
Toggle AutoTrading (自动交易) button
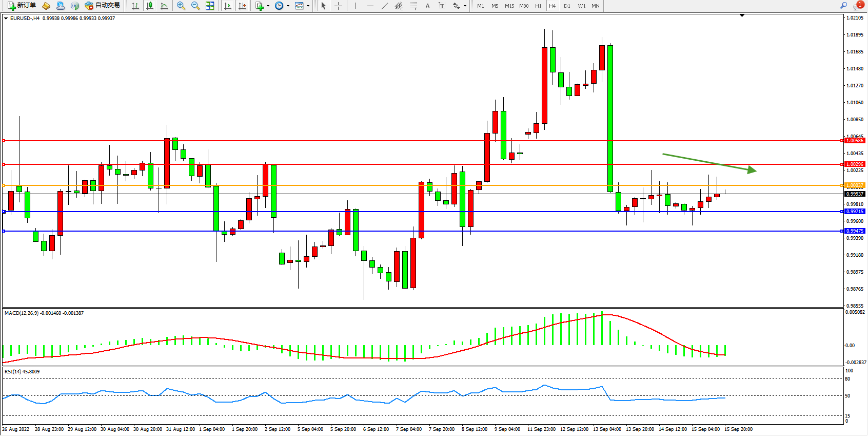tap(103, 6)
